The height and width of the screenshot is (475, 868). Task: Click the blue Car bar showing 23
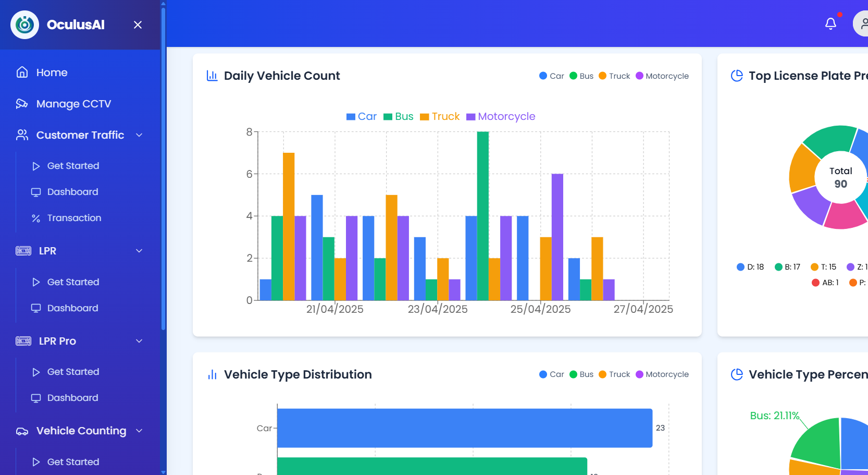[465, 428]
